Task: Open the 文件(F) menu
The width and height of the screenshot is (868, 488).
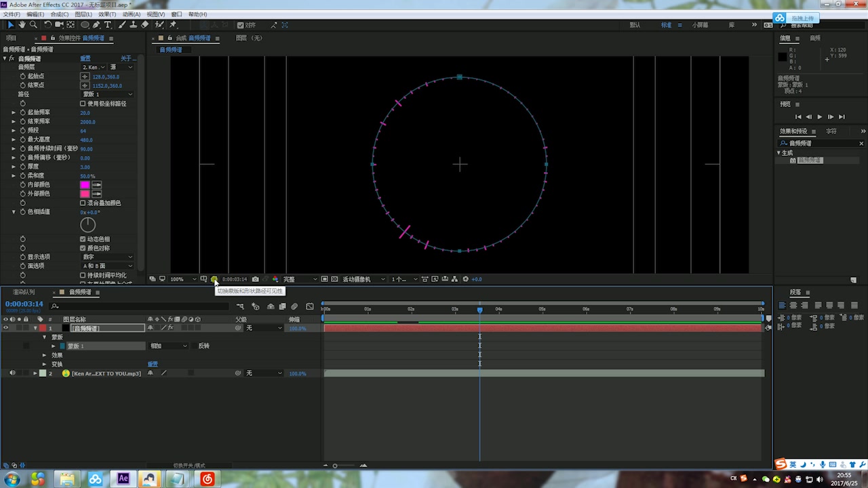Action: (x=12, y=14)
